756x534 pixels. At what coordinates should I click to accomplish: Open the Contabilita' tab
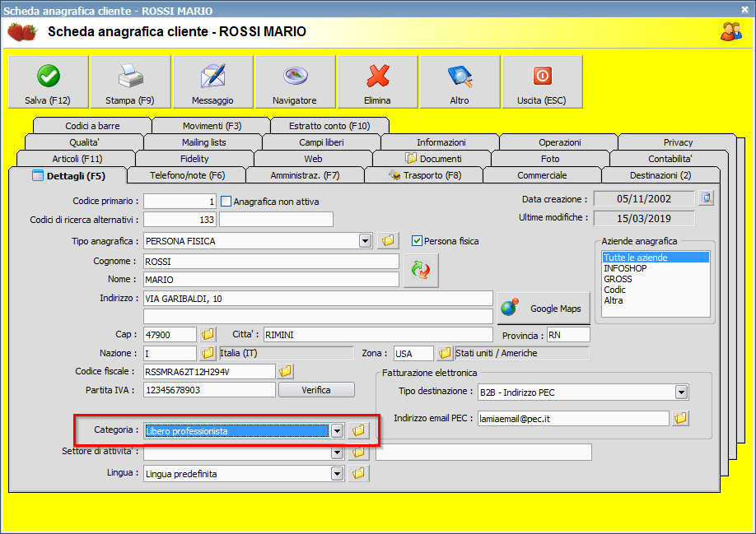click(x=670, y=159)
